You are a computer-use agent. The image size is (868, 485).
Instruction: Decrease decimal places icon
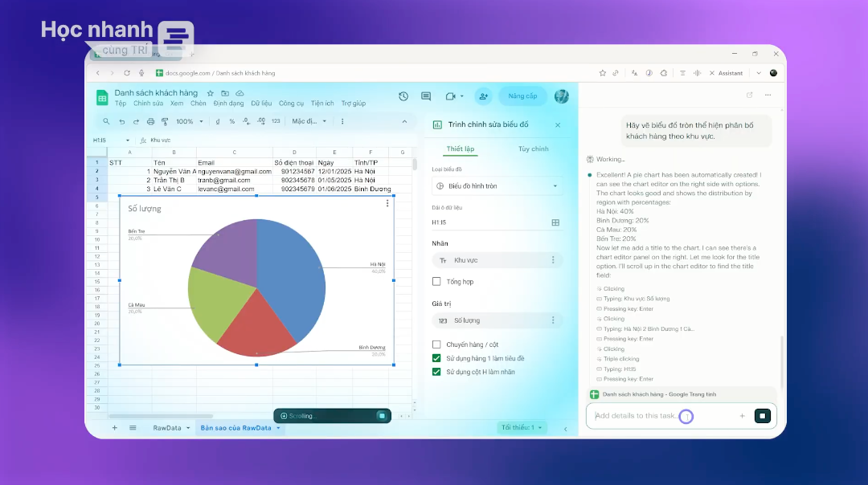click(x=247, y=122)
